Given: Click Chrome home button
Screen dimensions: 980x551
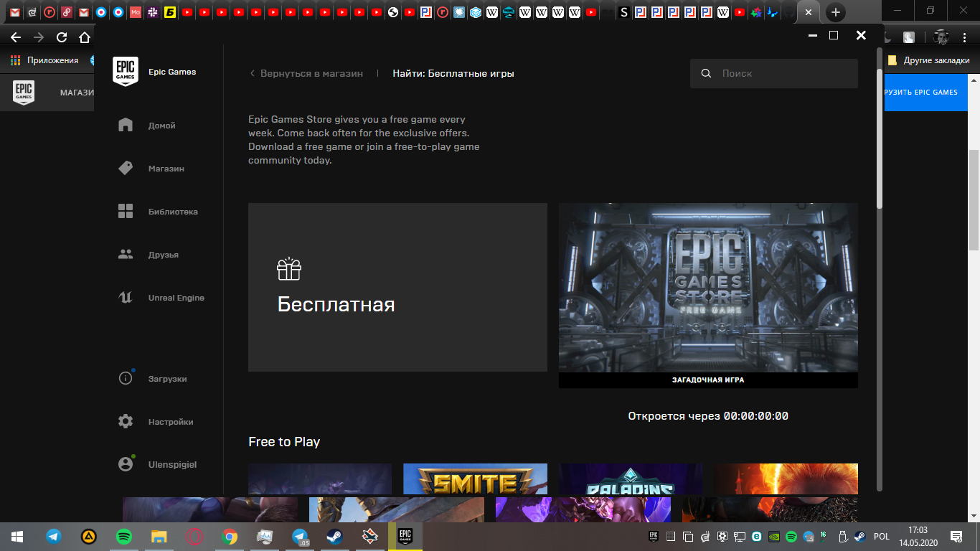Looking at the screenshot, I should coord(85,38).
